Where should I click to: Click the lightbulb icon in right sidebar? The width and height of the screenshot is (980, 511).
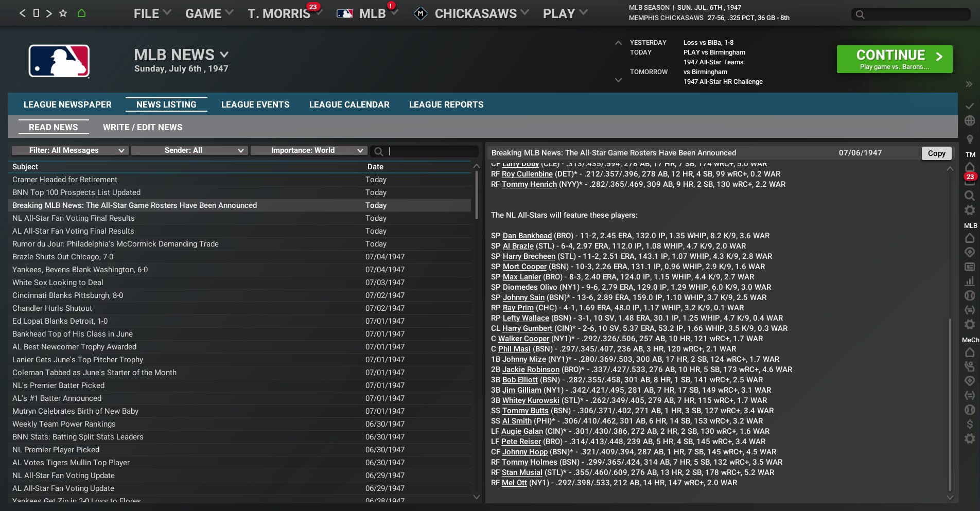[x=970, y=139]
